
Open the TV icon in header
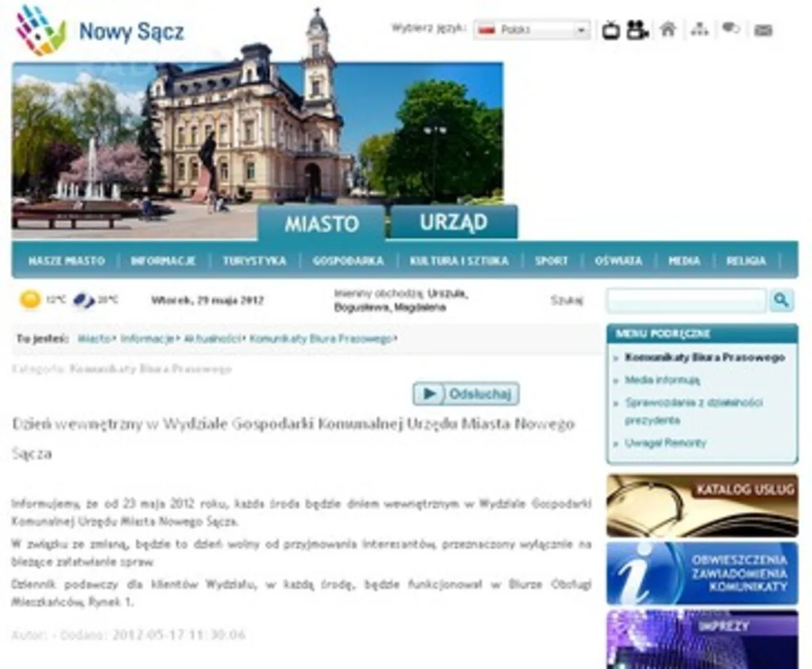pos(611,30)
